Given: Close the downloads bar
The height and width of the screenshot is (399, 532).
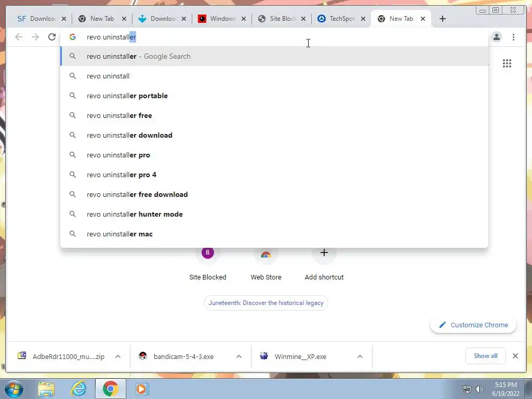Looking at the screenshot, I should click(515, 356).
